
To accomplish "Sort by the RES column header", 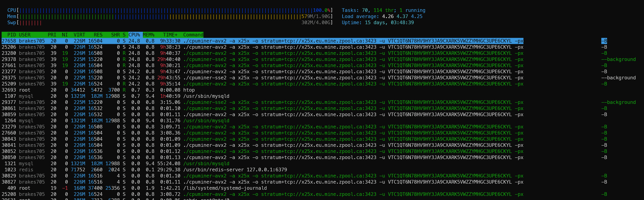I will pyautogui.click(x=98, y=35).
